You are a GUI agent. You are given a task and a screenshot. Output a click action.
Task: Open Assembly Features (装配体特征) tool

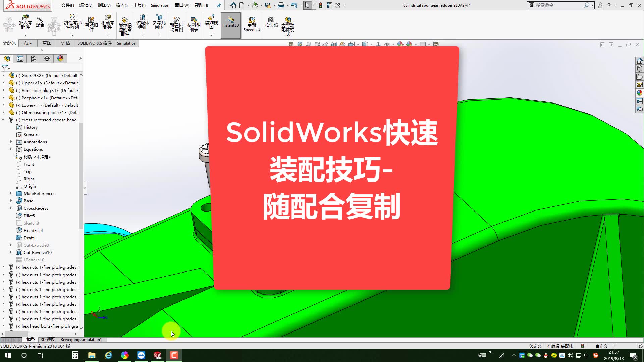(143, 22)
